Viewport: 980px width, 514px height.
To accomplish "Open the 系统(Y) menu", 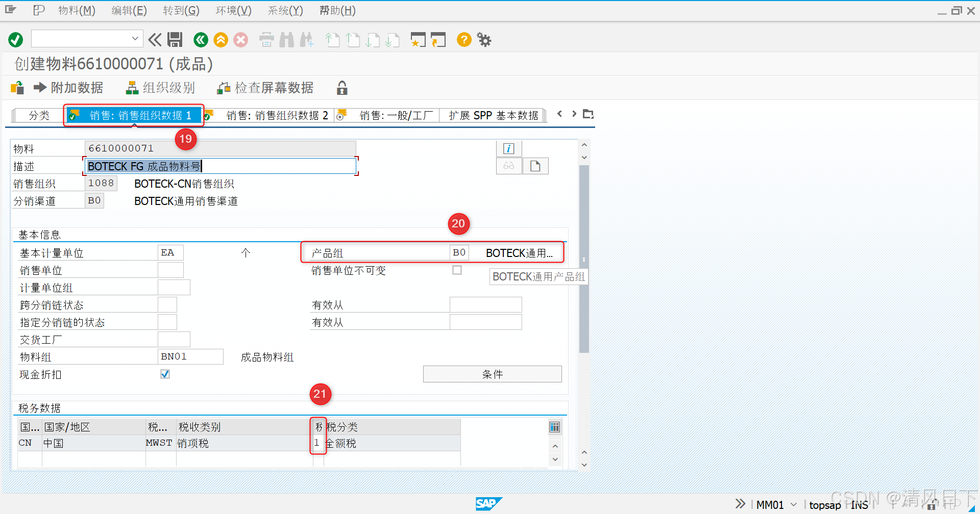I will (285, 10).
